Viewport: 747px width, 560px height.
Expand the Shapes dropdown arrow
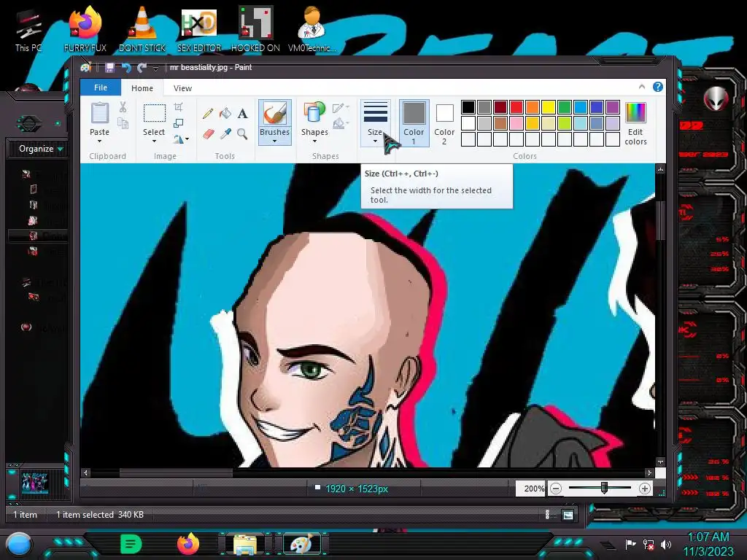pos(314,141)
